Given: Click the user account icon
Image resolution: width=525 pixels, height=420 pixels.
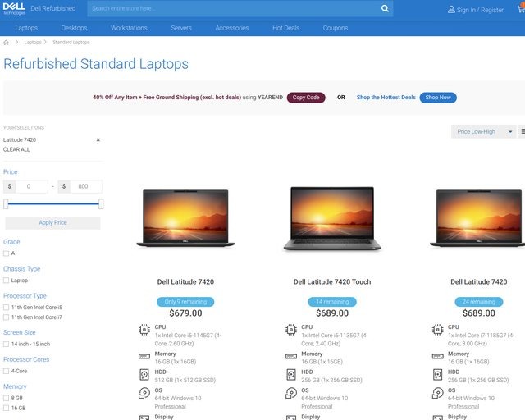Looking at the screenshot, I should tap(451, 10).
